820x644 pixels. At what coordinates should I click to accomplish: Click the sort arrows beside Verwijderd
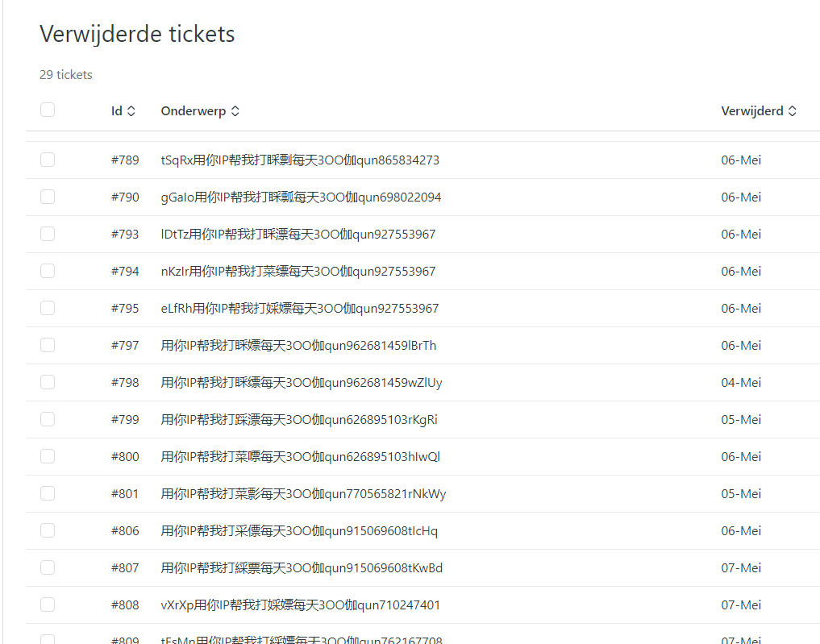[793, 111]
